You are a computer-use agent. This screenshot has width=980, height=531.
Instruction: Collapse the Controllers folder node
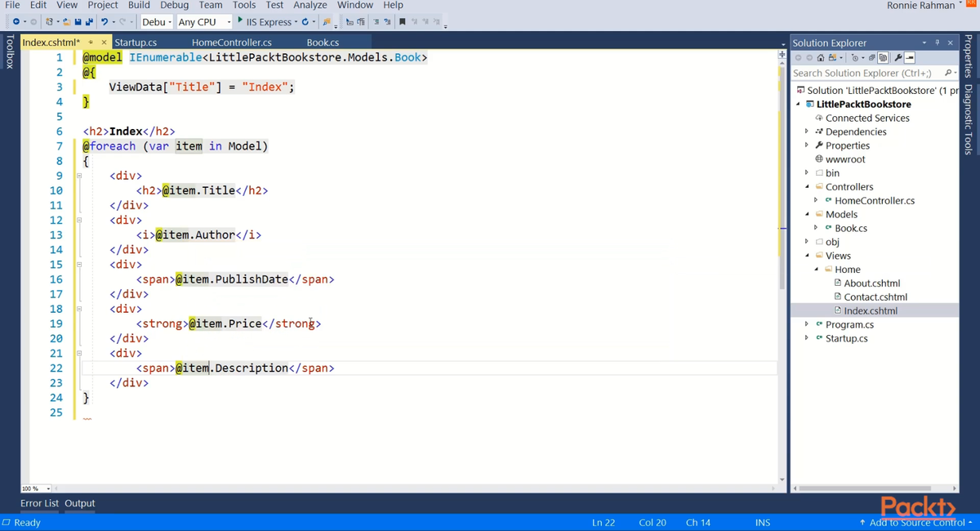pos(807,187)
